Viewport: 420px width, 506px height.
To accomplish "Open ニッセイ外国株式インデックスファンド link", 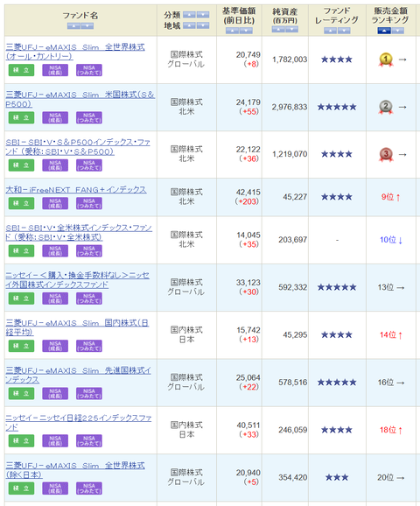I will pos(77,280).
